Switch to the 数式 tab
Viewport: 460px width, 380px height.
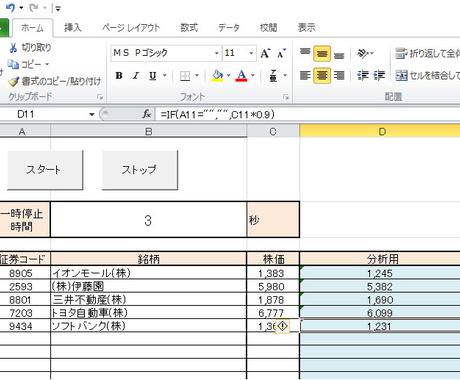pyautogui.click(x=189, y=27)
